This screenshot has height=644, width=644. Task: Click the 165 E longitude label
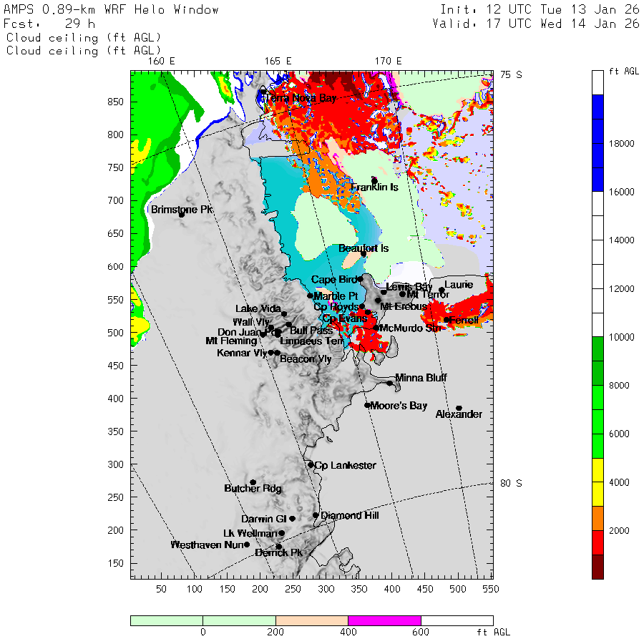[x=277, y=61]
